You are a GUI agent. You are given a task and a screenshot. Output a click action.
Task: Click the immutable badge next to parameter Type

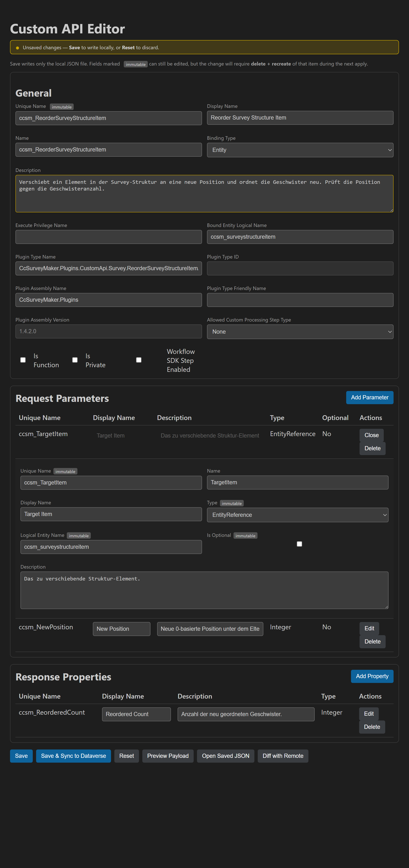coord(231,503)
